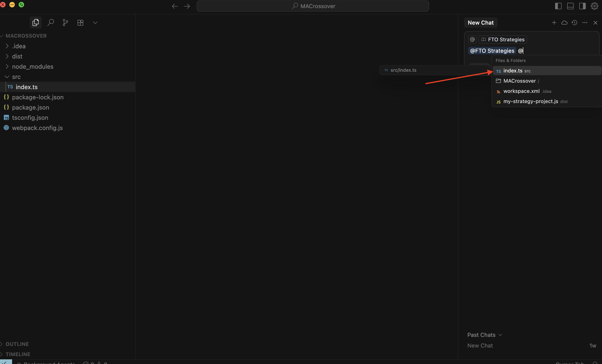Toggle the primary sidebar layout button
This screenshot has width=602, height=364.
tap(558, 6)
